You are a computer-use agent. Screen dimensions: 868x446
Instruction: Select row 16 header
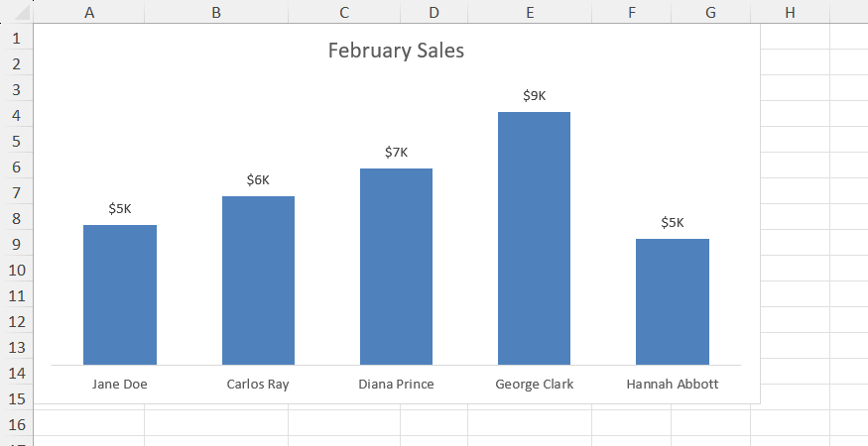(17, 424)
